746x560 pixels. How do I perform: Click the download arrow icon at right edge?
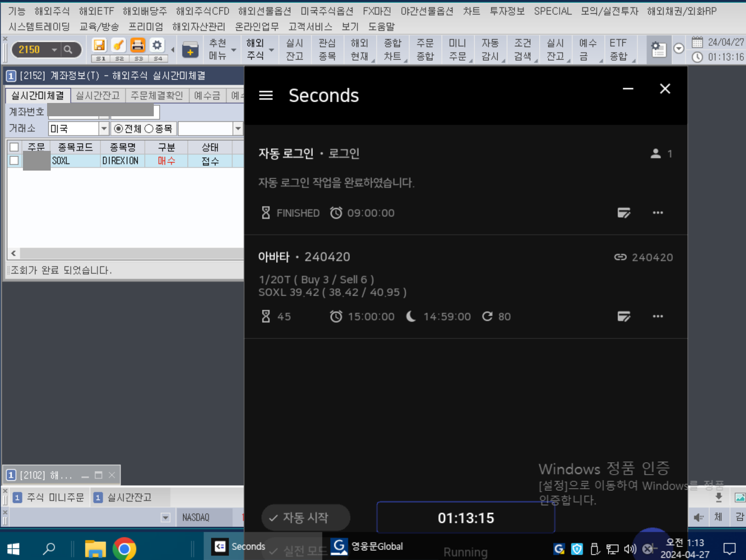tap(719, 498)
